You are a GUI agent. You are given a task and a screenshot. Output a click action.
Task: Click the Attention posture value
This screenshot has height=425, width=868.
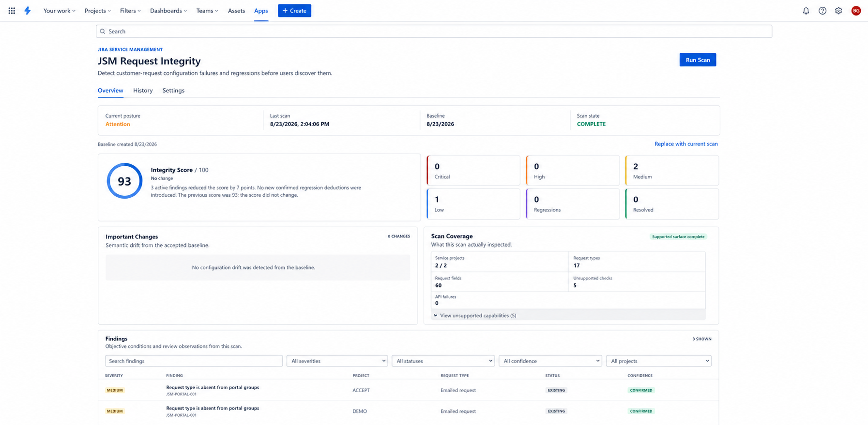click(118, 124)
